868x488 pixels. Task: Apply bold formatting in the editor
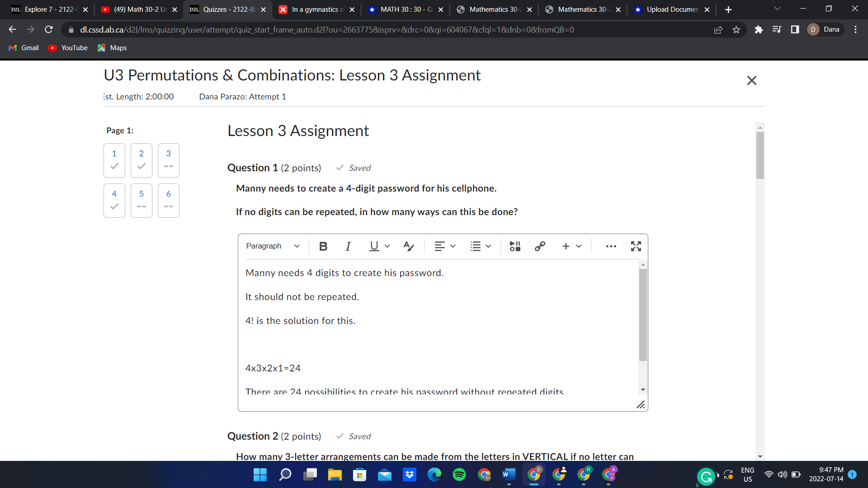pos(323,246)
